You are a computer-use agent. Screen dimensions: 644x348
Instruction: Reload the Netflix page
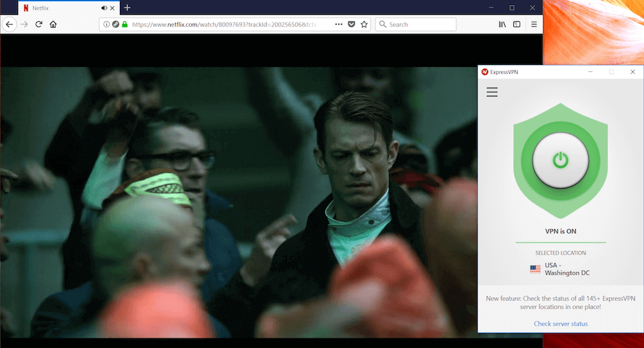click(x=39, y=24)
